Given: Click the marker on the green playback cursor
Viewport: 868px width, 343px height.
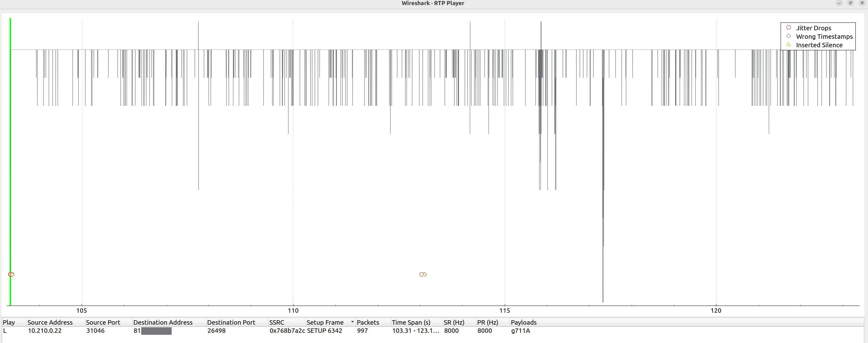Looking at the screenshot, I should pyautogui.click(x=11, y=274).
